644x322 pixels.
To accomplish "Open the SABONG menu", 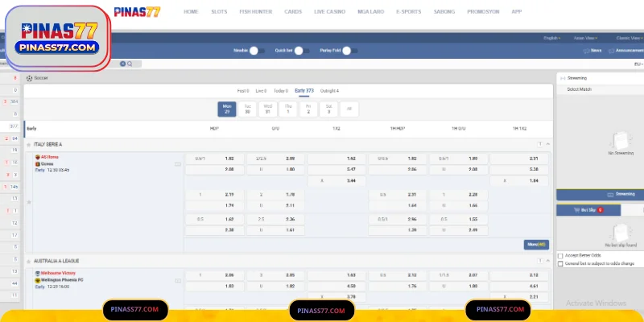I will (x=444, y=12).
